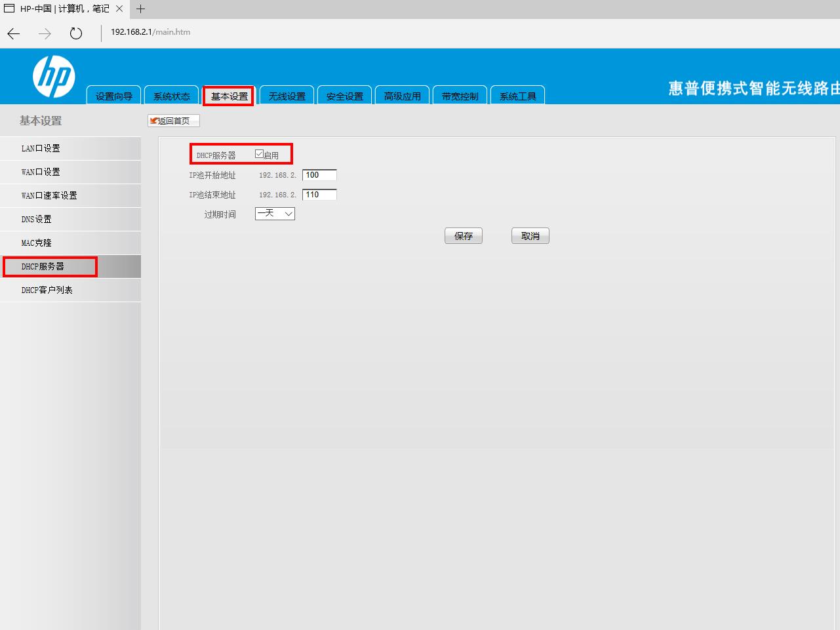Click the HP logo

(52, 75)
